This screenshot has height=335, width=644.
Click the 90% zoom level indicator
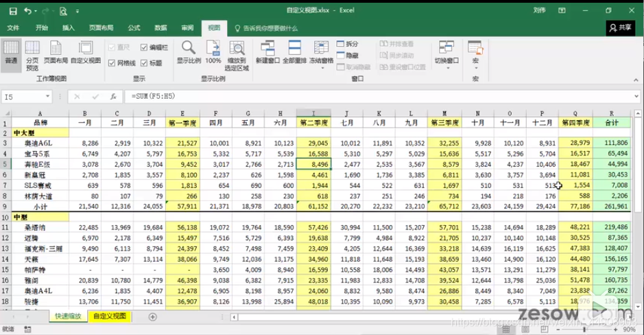[x=629, y=330]
